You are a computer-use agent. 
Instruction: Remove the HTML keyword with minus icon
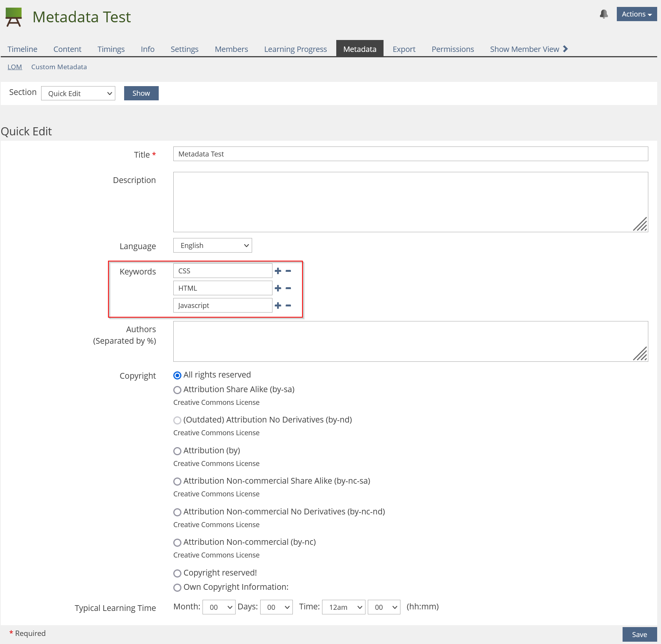(288, 288)
